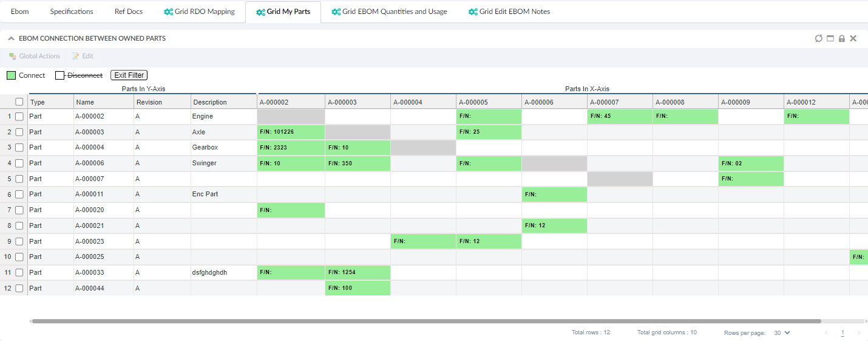This screenshot has height=341, width=868.
Task: Toggle the select-all rows checkbox
Action: tap(19, 102)
